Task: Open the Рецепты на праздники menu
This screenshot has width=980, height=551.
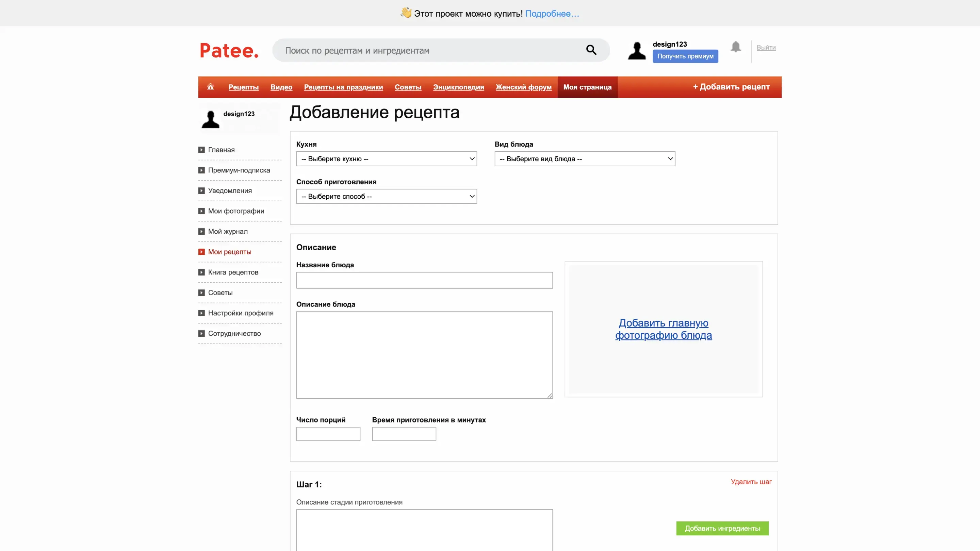Action: pos(343,87)
